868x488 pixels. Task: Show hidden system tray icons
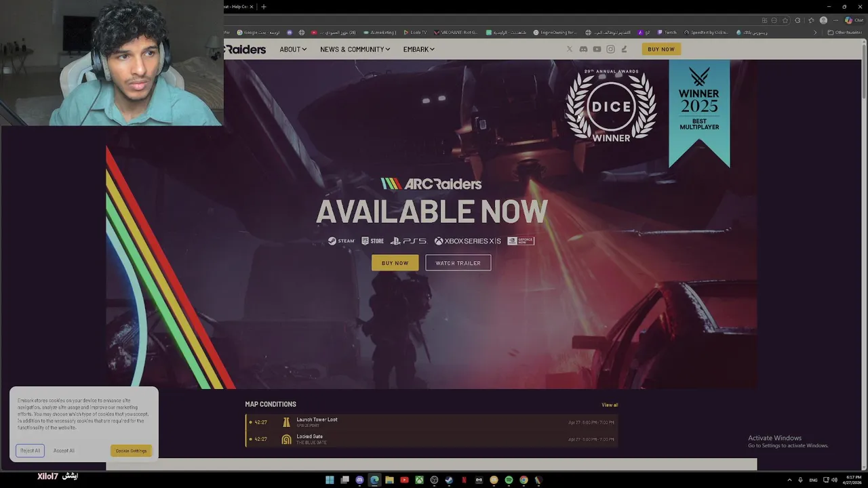click(x=789, y=480)
